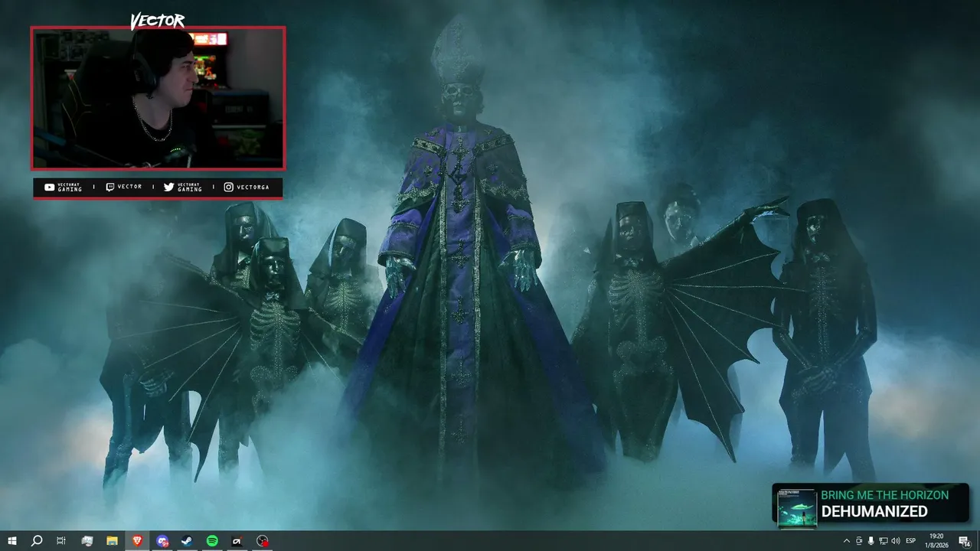
Task: Open File Explorer from the taskbar
Action: pyautogui.click(x=112, y=541)
